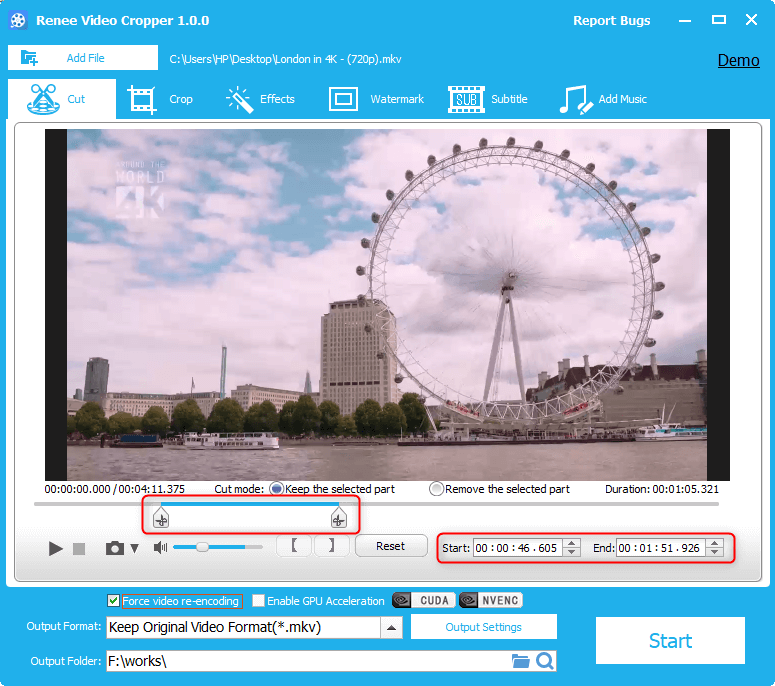Take a snapshot with camera icon
Viewport: 775px width, 686px height.
tap(115, 548)
